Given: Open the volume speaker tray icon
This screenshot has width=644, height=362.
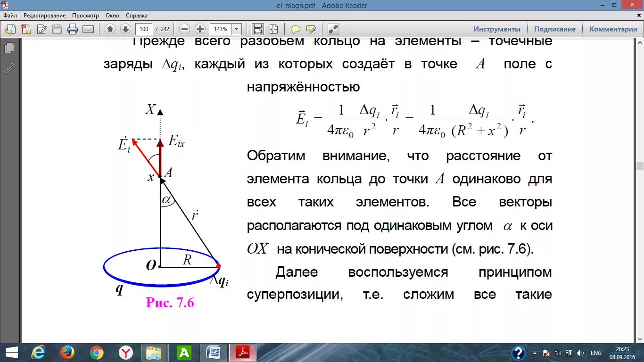Looking at the screenshot, I should (580, 353).
